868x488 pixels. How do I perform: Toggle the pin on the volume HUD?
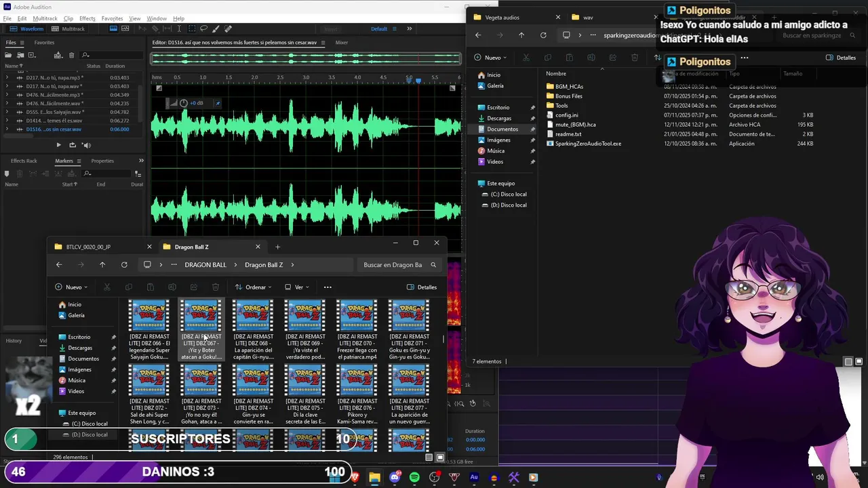pyautogui.click(x=218, y=103)
